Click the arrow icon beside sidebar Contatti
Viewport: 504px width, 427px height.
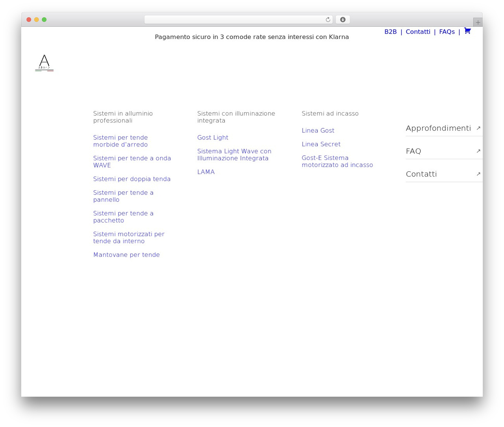click(x=478, y=174)
